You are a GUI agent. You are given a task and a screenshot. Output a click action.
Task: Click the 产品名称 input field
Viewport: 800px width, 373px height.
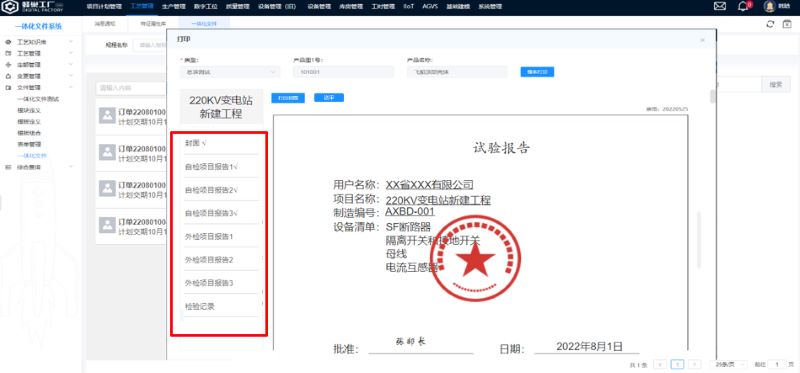(x=457, y=72)
